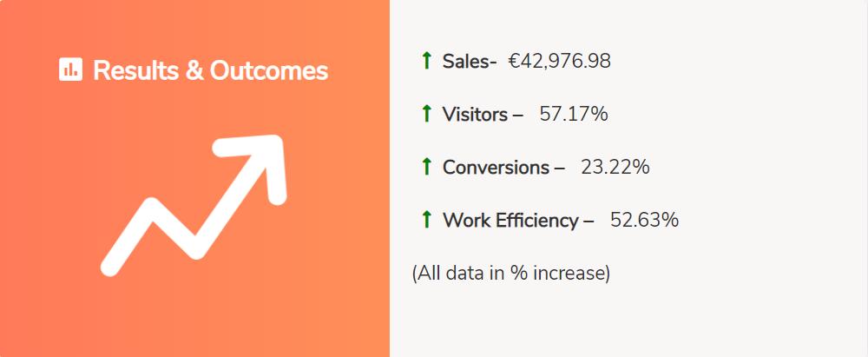Click the Visitors label text

coord(475,114)
